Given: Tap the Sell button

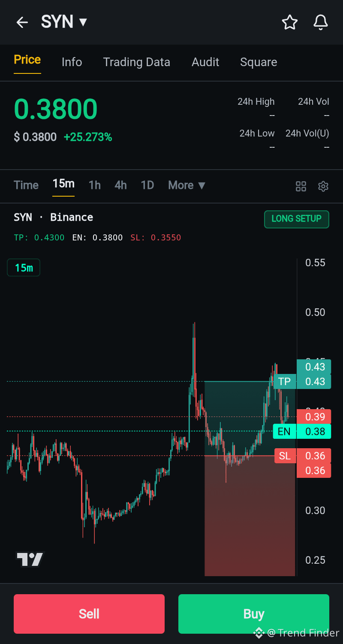Looking at the screenshot, I should coord(89,614).
